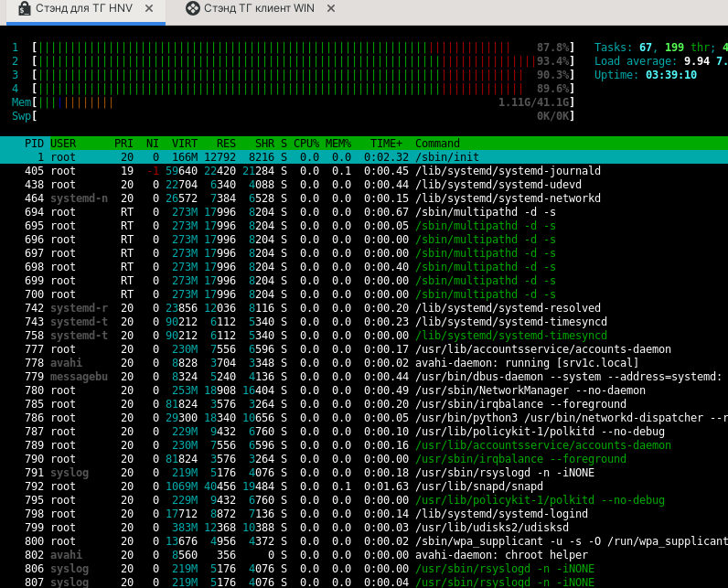Click the USER column header
Screen dimensions: 728x588
(x=63, y=144)
